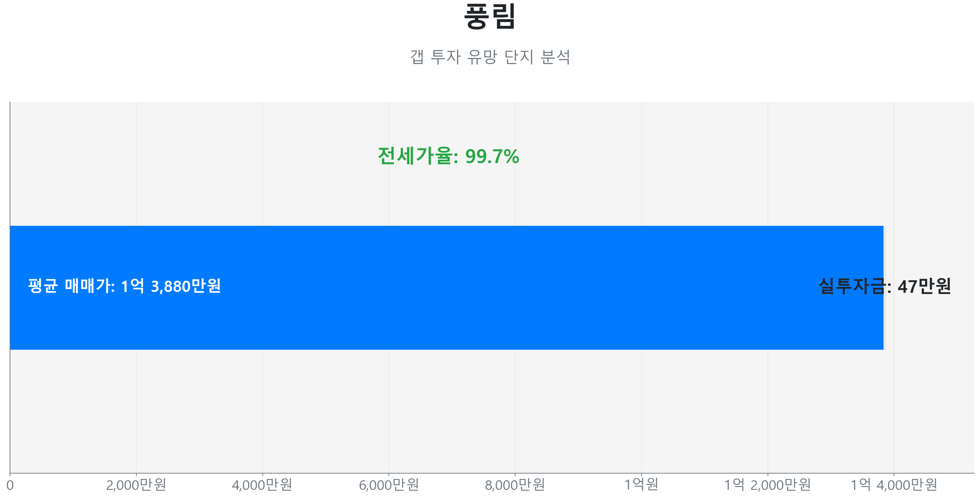
Task: Click the chart title 풍림
Action: coord(490,17)
